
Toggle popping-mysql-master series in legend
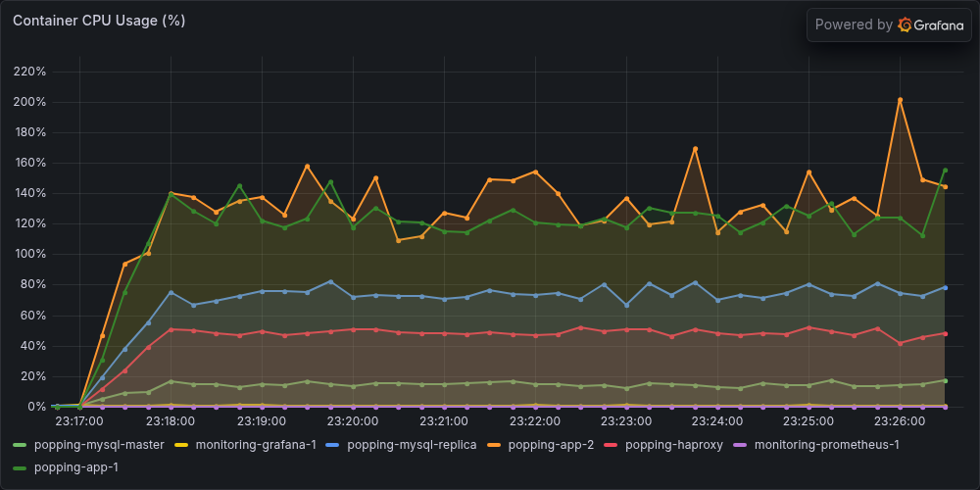(x=99, y=445)
